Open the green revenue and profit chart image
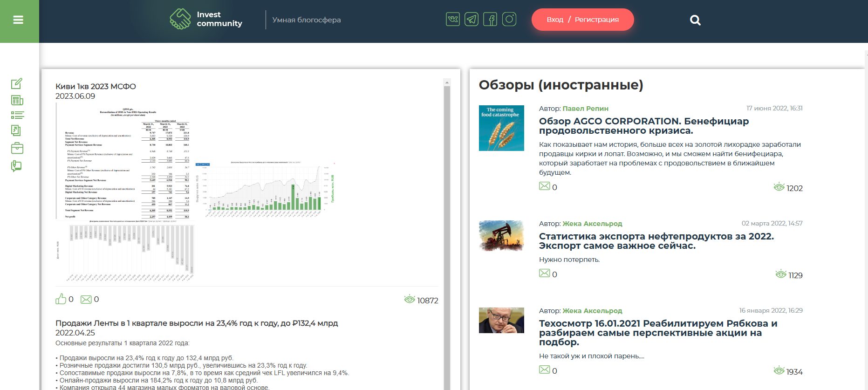The image size is (868, 390). (x=265, y=189)
